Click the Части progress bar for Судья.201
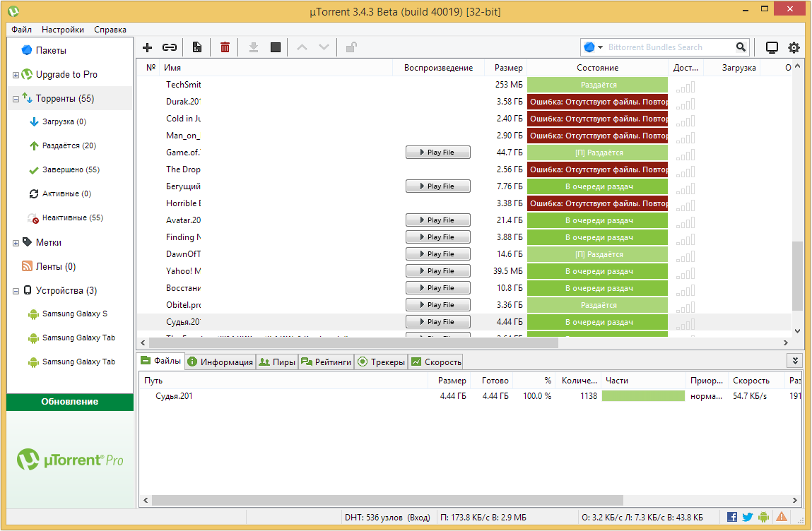 pyautogui.click(x=643, y=396)
